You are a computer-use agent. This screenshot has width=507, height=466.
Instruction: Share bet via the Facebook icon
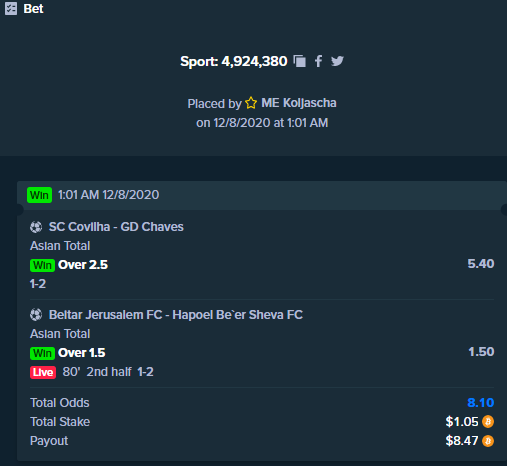[319, 61]
